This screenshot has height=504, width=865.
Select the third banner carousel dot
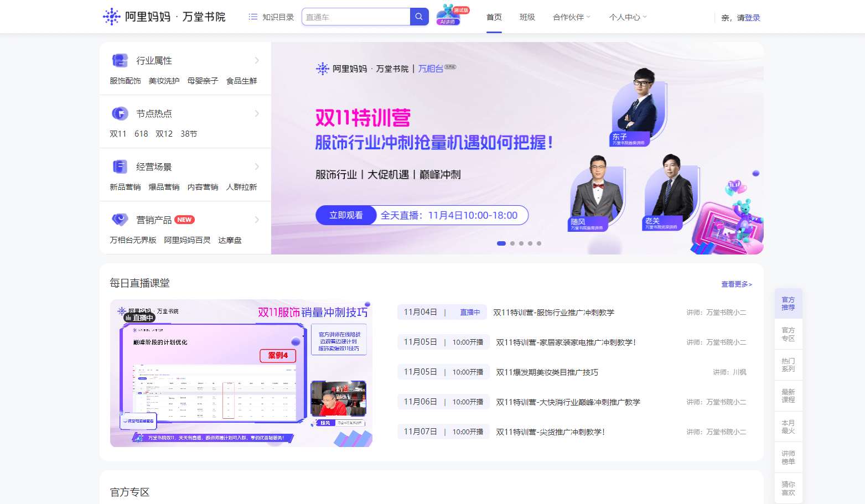[x=521, y=243]
